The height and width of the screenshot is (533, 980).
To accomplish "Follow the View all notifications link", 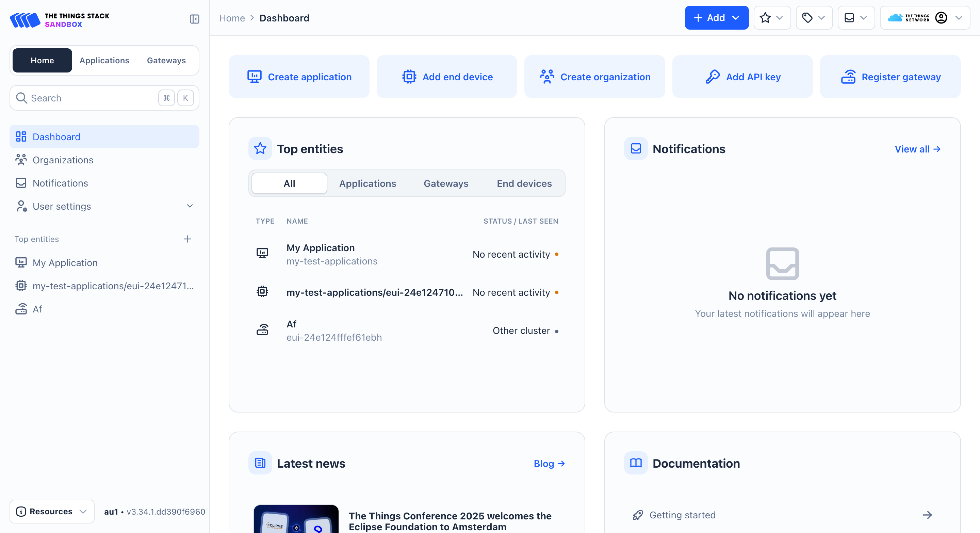I will tap(917, 149).
